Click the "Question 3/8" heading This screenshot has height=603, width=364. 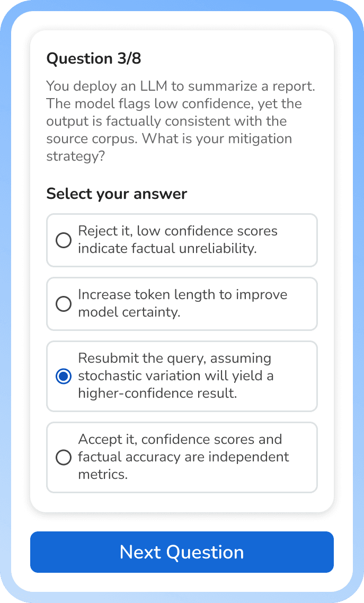pos(94,58)
